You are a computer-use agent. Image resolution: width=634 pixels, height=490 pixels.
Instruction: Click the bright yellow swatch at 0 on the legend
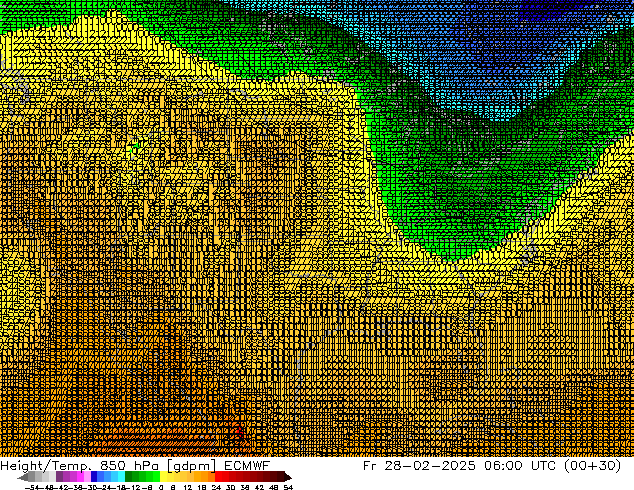click(164, 477)
